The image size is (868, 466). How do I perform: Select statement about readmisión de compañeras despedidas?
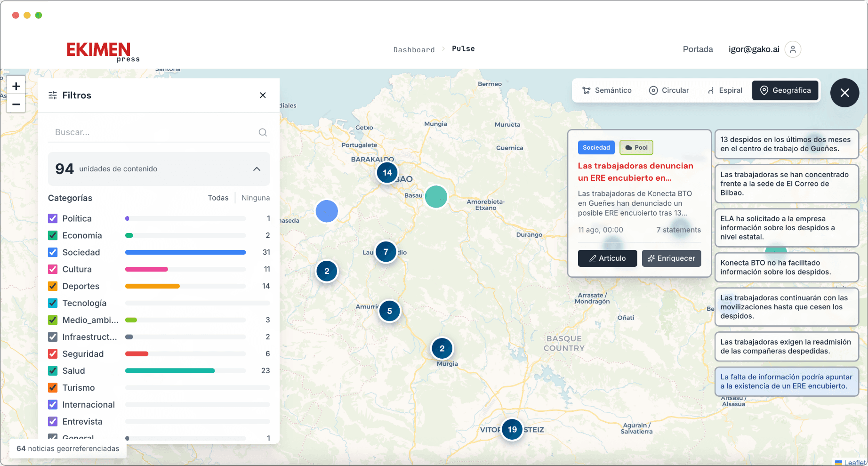787,346
